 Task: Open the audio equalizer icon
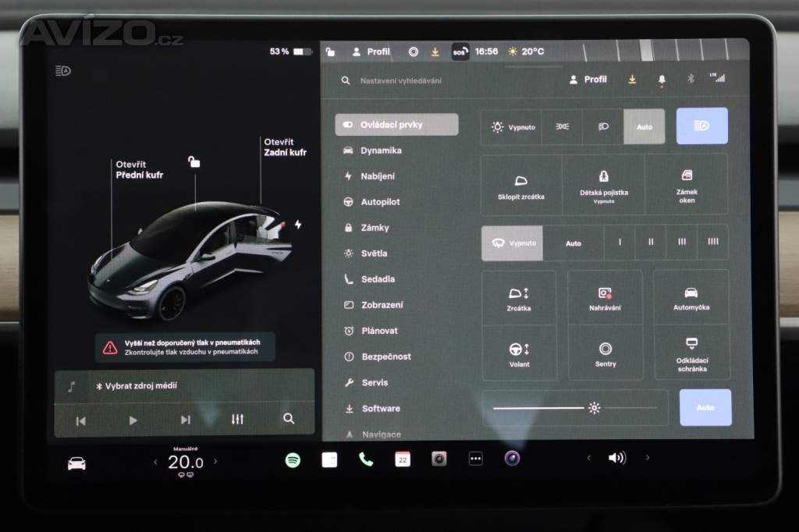237,420
